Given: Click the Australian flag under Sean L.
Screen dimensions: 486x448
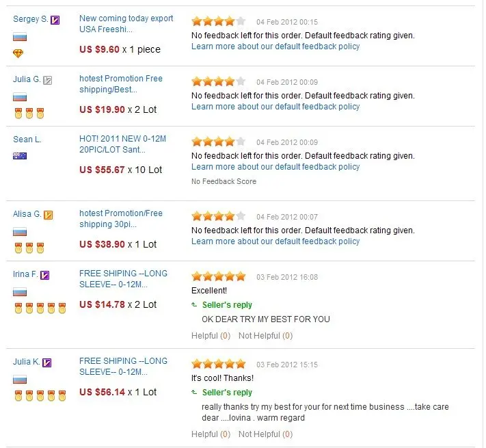Looking at the screenshot, I should click(20, 156).
